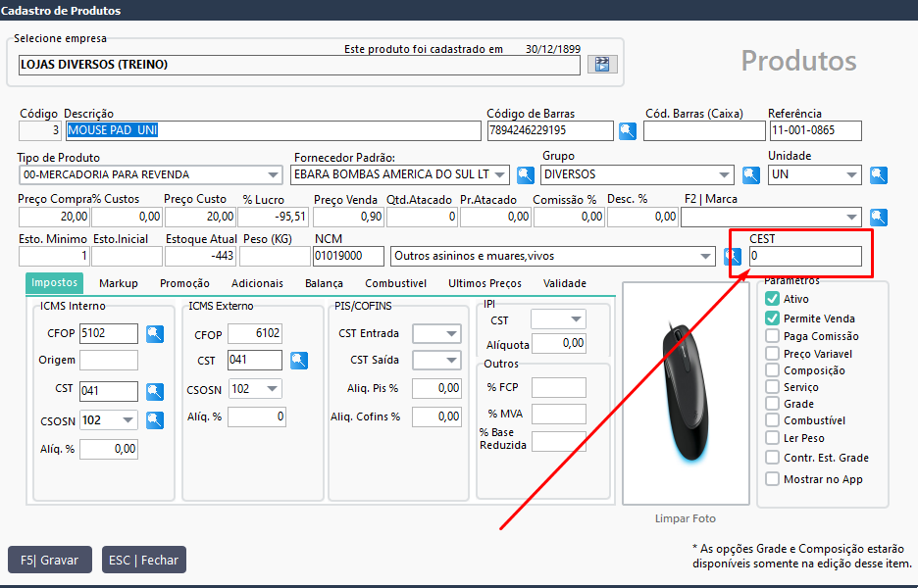918x588 pixels.
Task: Check the Composição option
Action: 772,370
